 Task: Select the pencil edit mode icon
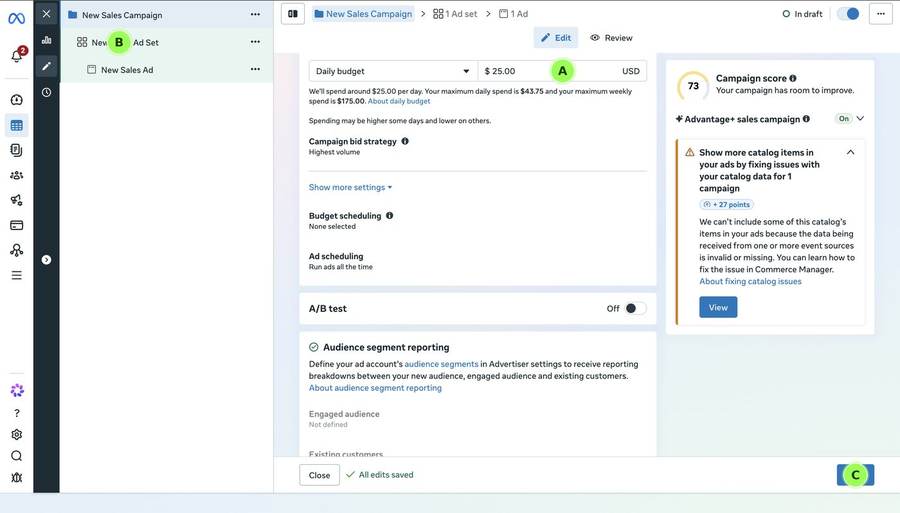(46, 66)
